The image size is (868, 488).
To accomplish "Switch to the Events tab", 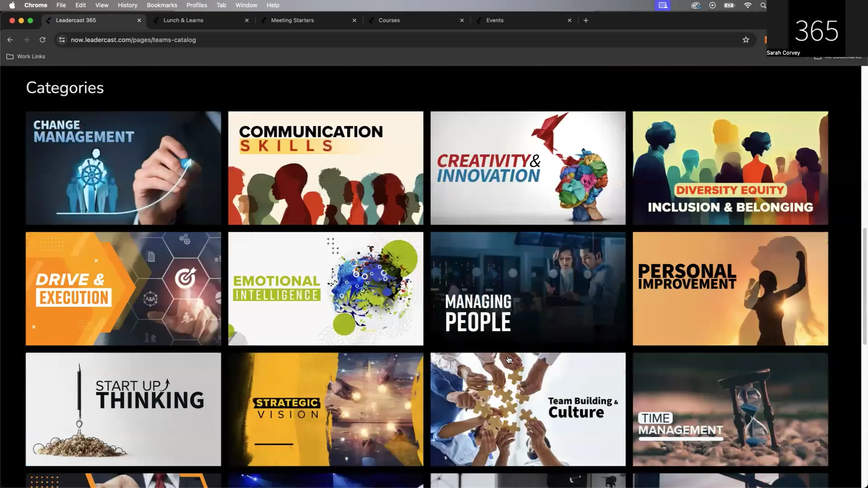I will pos(524,20).
